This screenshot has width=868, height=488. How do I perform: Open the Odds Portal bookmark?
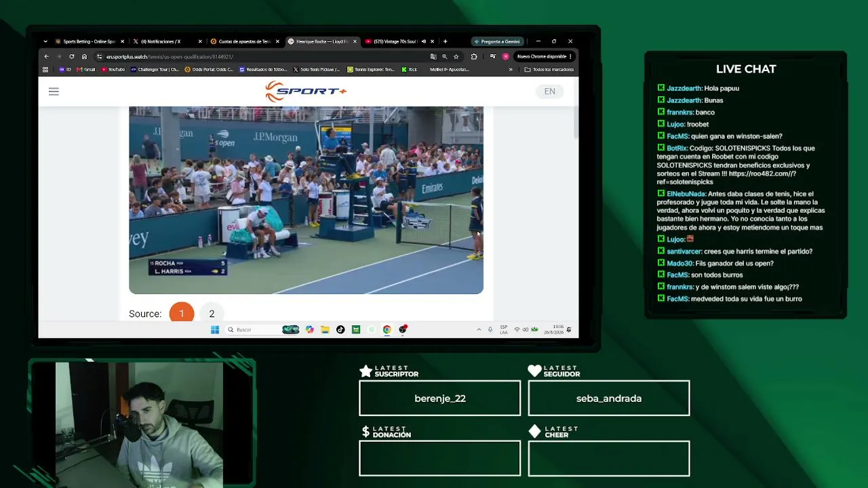coord(209,69)
